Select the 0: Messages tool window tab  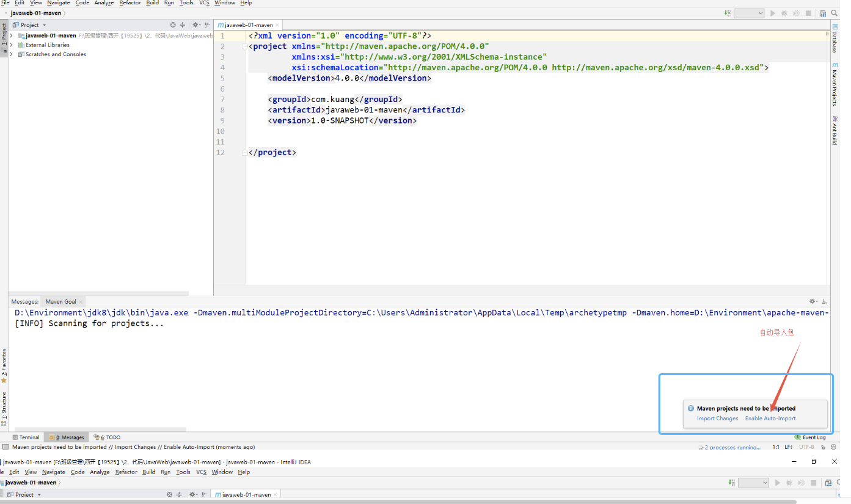67,437
